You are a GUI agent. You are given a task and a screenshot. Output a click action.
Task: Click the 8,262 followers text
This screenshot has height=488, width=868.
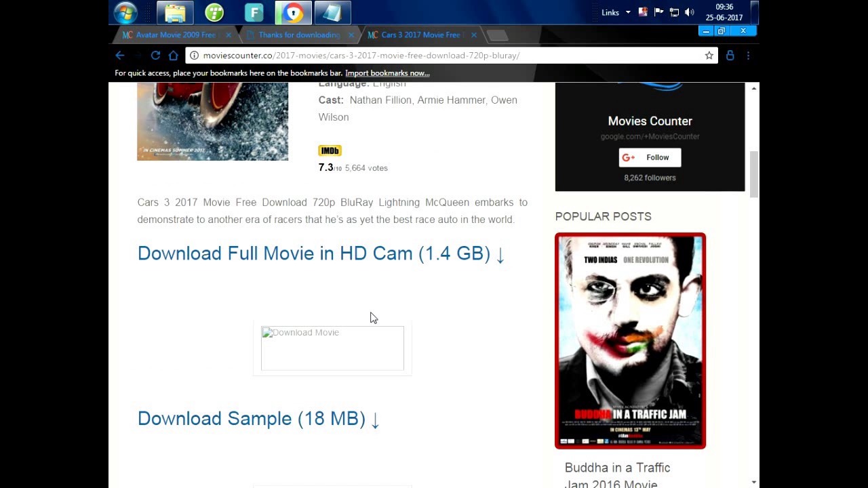(650, 178)
